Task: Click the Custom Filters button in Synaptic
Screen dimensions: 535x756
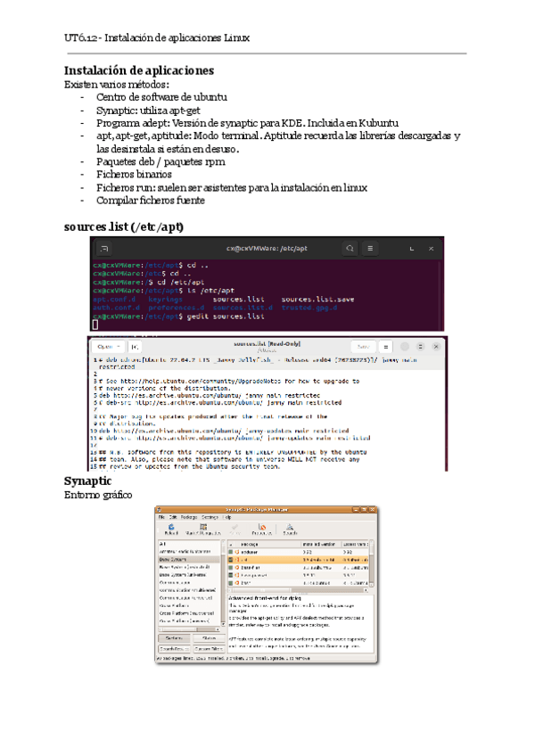Action: (x=210, y=649)
